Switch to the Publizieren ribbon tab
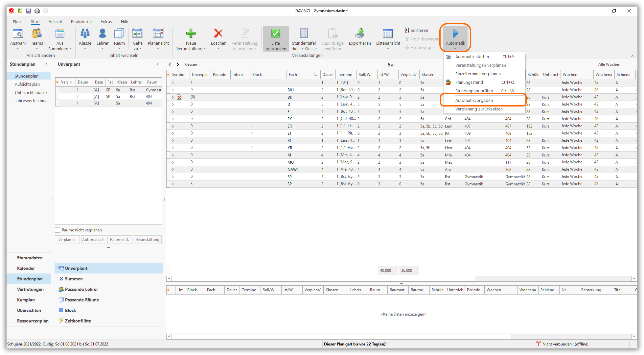The image size is (644, 355). coord(81,22)
